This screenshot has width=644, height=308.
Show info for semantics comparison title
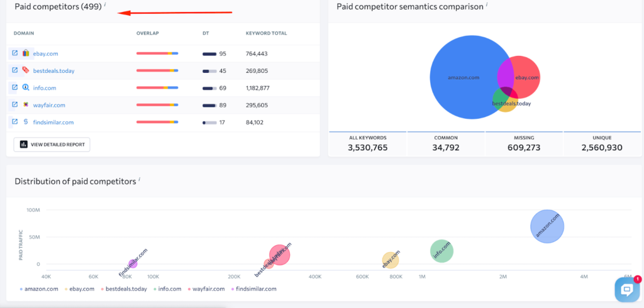487,4
